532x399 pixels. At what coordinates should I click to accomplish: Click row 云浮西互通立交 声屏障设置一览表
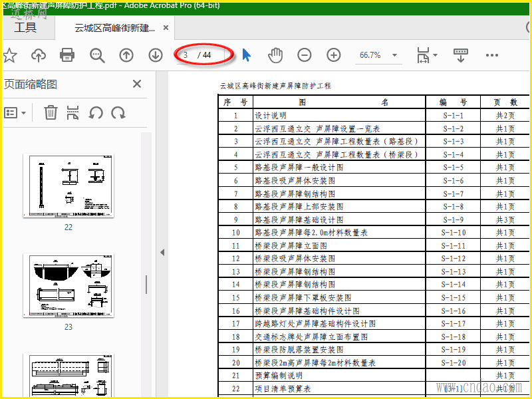point(374,128)
